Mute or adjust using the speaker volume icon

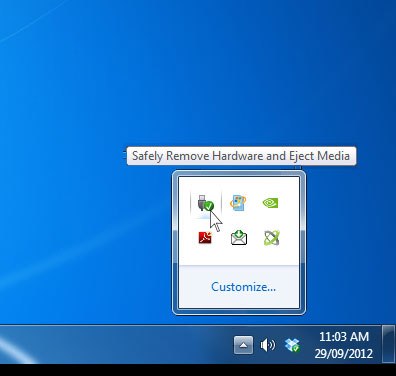(267, 345)
